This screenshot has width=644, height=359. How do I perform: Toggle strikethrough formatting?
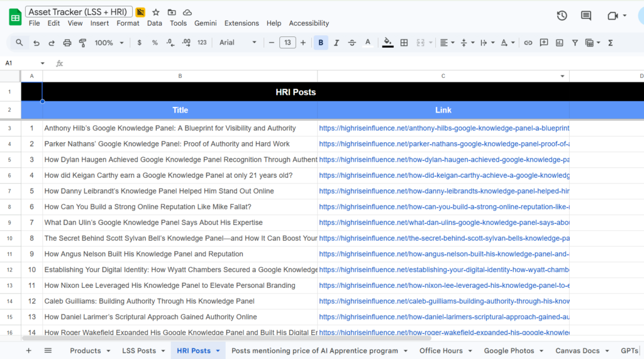pos(353,43)
